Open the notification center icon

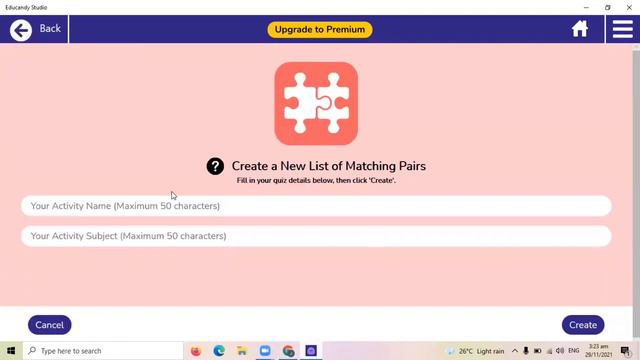tap(625, 351)
